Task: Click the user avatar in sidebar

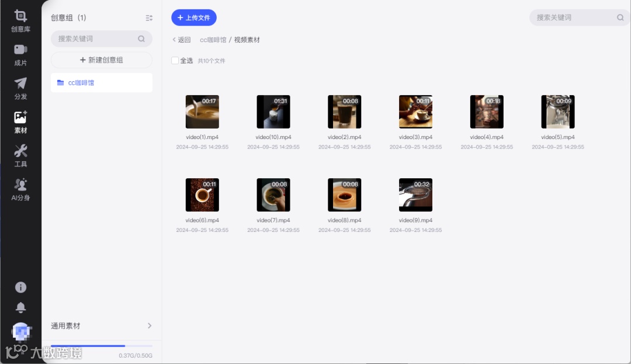Action: click(x=21, y=332)
